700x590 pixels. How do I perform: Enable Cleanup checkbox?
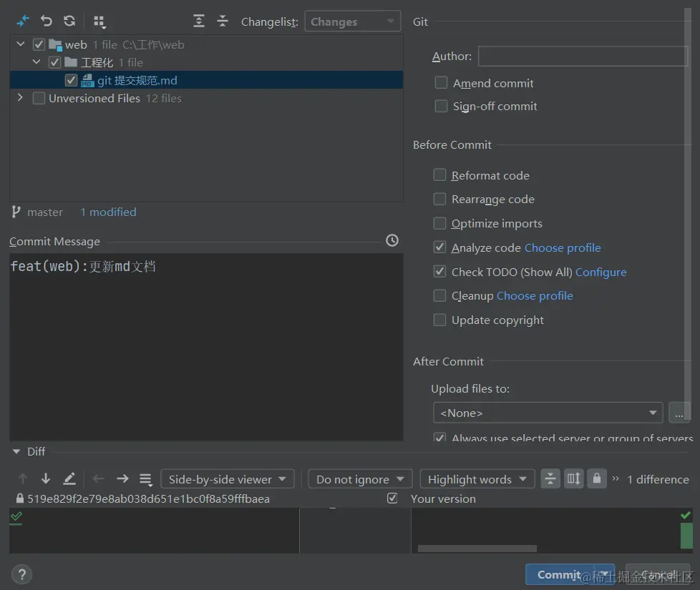(439, 295)
